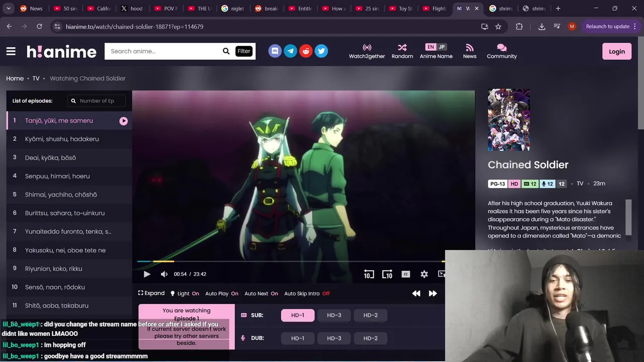
Task: Mute the video volume
Action: pos(164,274)
